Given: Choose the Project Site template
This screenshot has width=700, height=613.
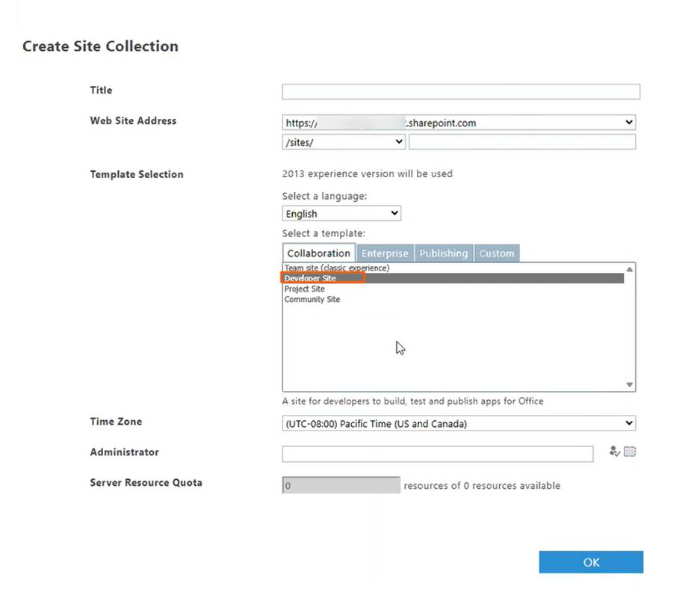Looking at the screenshot, I should 305,289.
